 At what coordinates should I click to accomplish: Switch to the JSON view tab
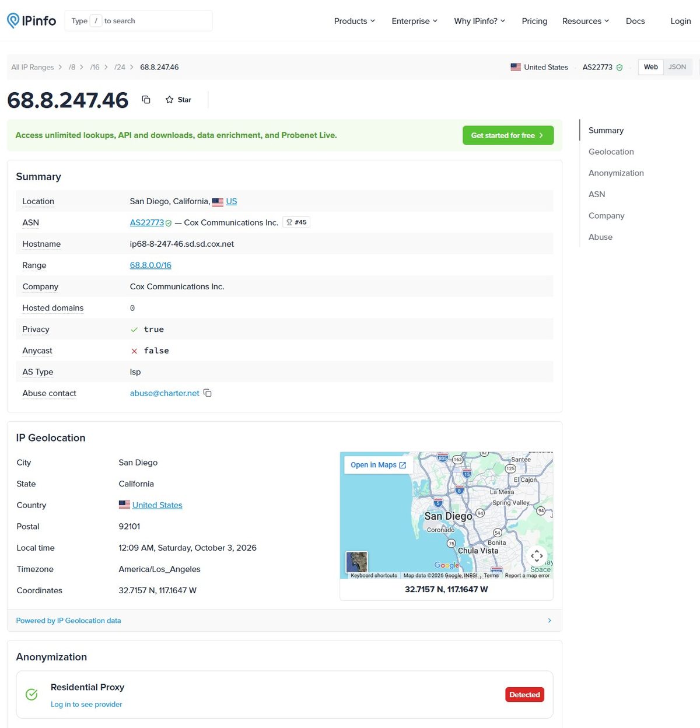[677, 67]
